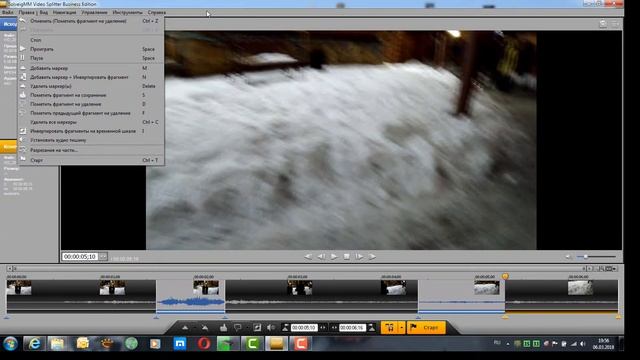Click the orange timeline marker near 00:00:05
Viewport: 640px width, 360px height.
point(505,276)
